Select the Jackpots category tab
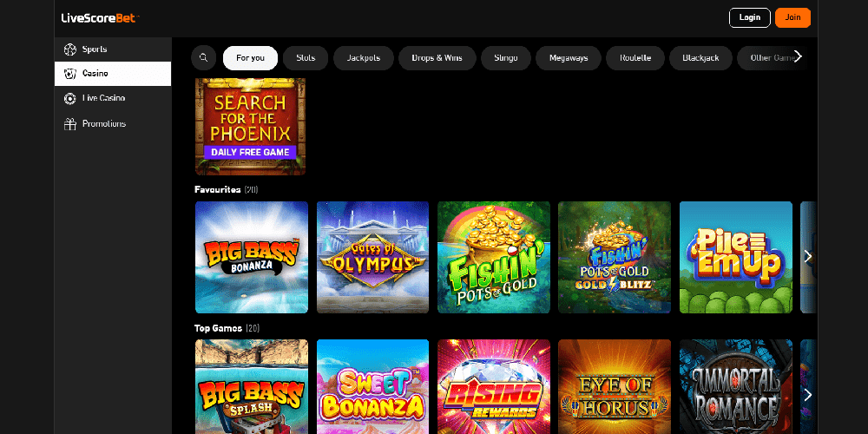The height and width of the screenshot is (434, 868). [364, 57]
